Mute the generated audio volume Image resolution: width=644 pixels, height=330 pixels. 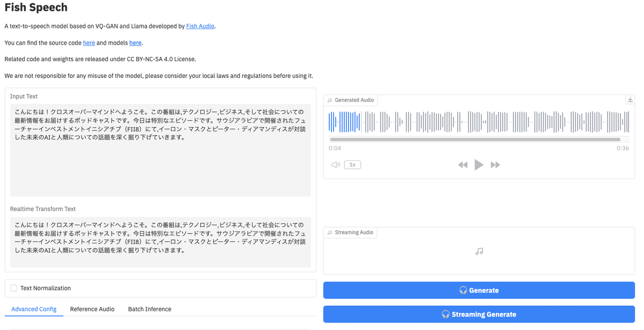click(335, 164)
